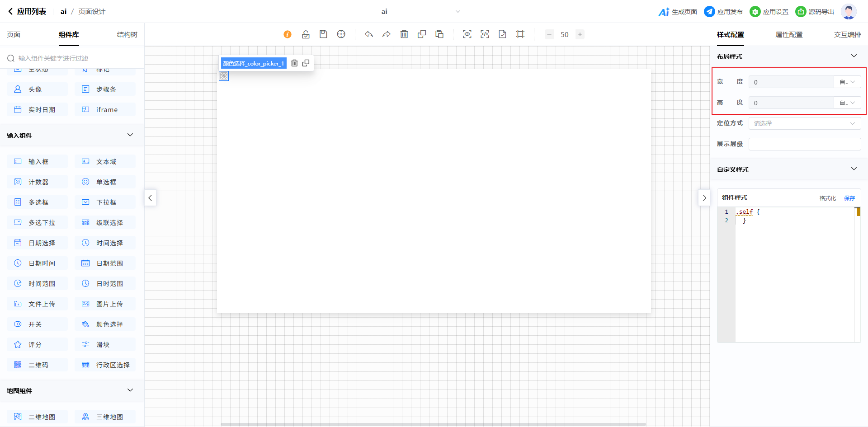Open the preview (eye) toolbar icon
868x427 pixels.
click(467, 34)
